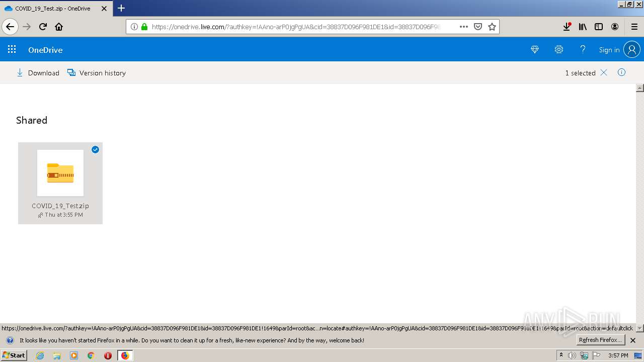644x362 pixels.
Task: Select the COVID_19_Test.zip - OneDrive tab
Action: [55, 9]
